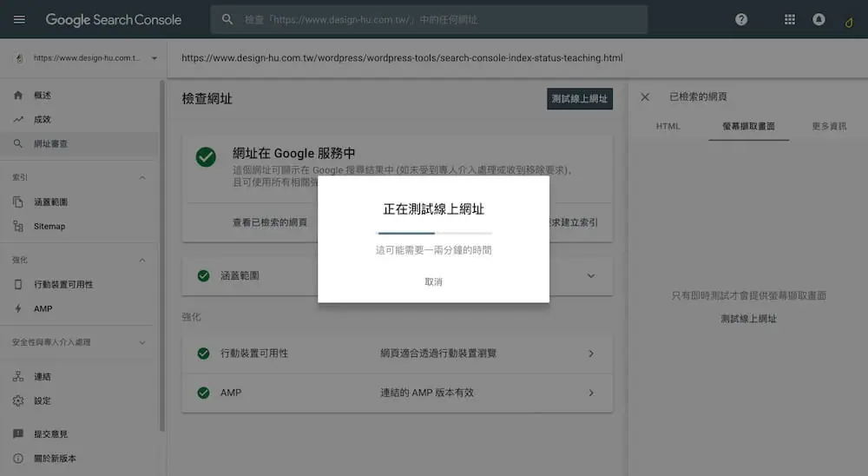Open AMP details arrow
The width and height of the screenshot is (868, 476).
pyautogui.click(x=591, y=393)
